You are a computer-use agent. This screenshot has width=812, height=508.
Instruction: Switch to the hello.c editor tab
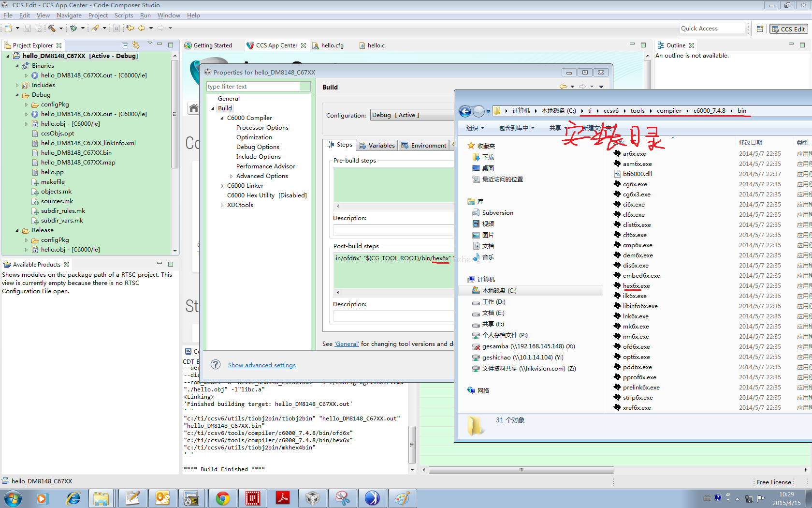pos(372,45)
